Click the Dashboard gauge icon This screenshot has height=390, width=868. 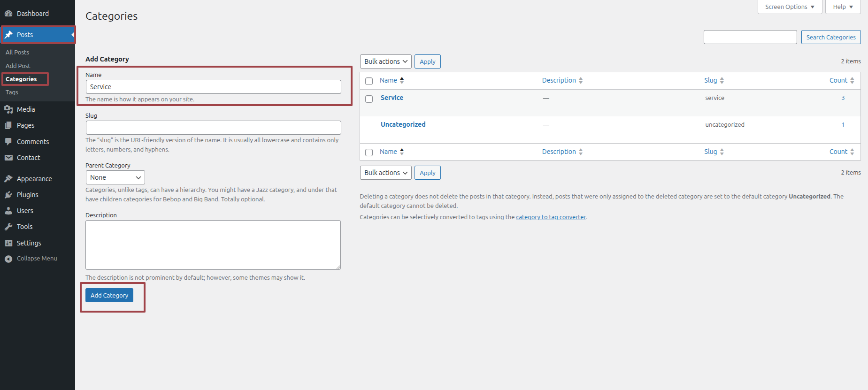coord(8,14)
